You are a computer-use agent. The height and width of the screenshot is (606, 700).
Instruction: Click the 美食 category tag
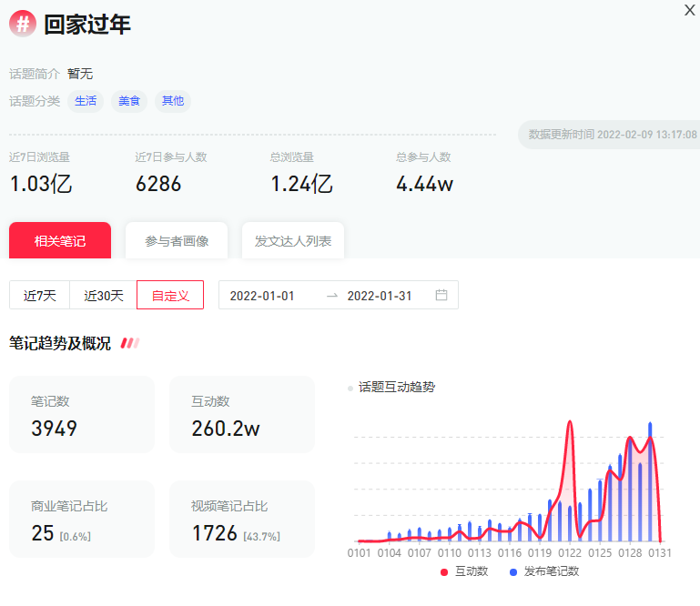click(129, 101)
